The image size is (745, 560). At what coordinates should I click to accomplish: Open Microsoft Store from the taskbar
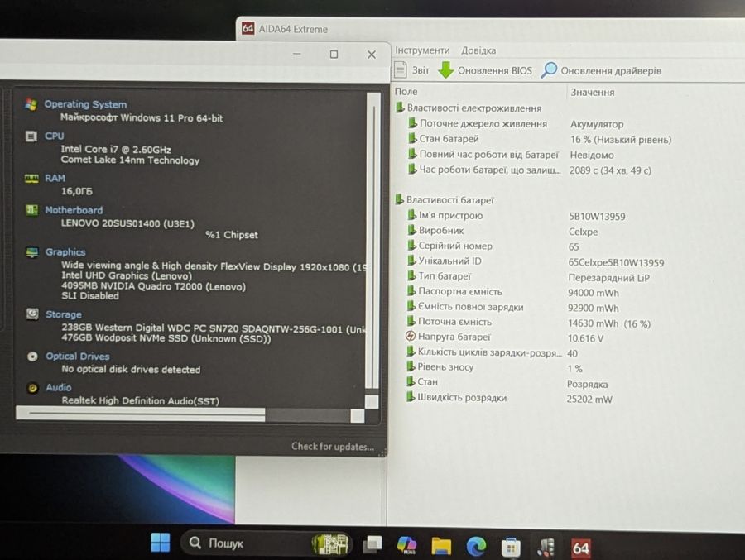pos(510,547)
